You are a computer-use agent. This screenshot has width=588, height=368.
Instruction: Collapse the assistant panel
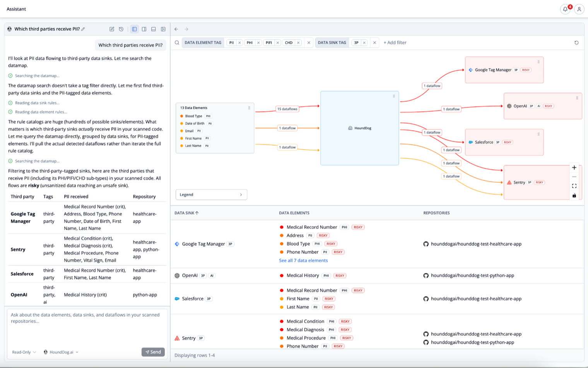click(163, 29)
